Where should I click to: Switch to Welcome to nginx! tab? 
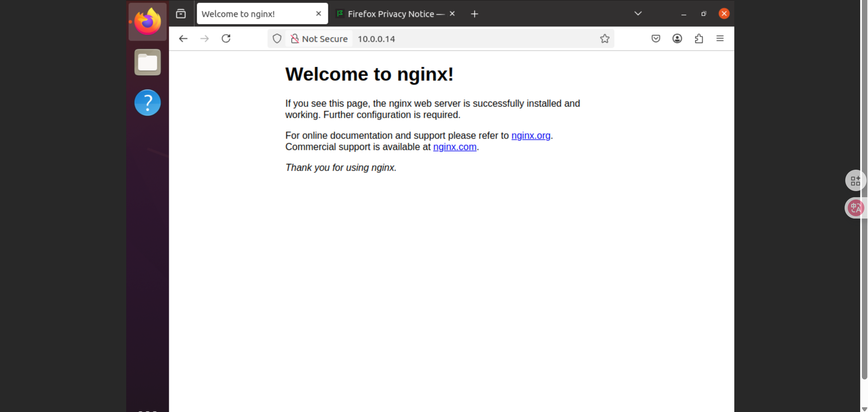262,14
